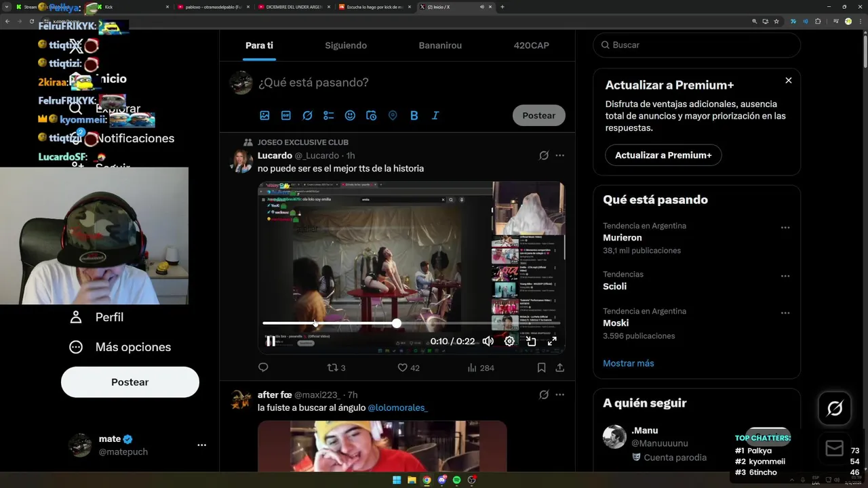Switch to DICIEMBRE DEL UNDER browser tab
868x488 pixels.
293,7
